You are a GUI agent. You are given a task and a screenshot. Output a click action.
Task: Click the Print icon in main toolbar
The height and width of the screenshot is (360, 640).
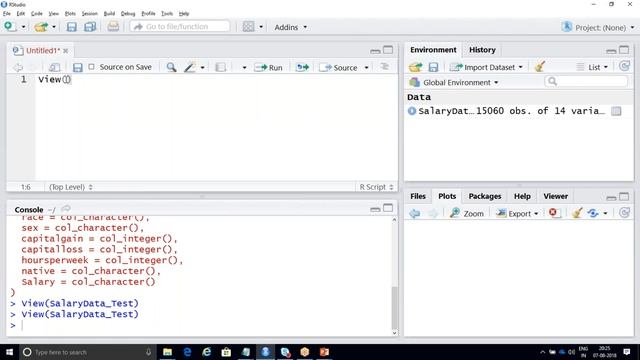(x=113, y=27)
